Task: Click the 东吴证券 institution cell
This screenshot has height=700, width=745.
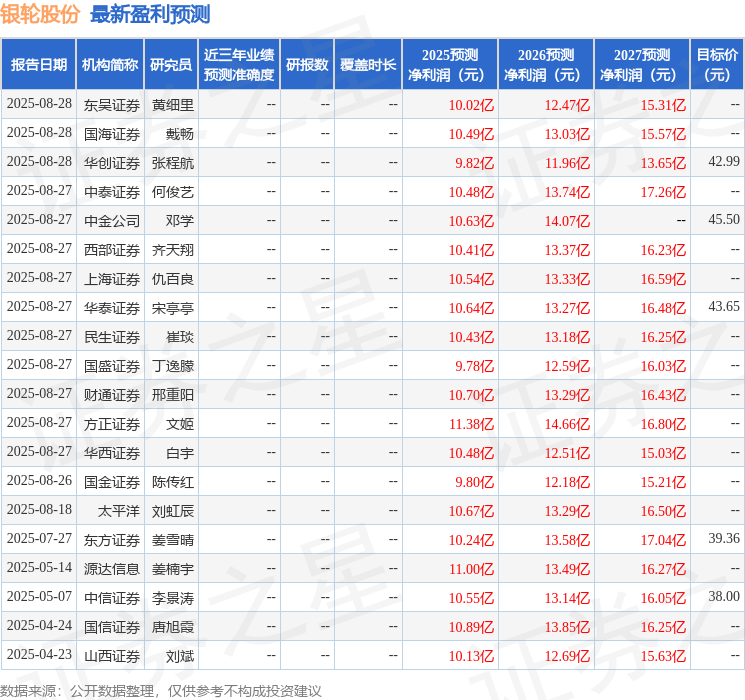Action: (112, 105)
